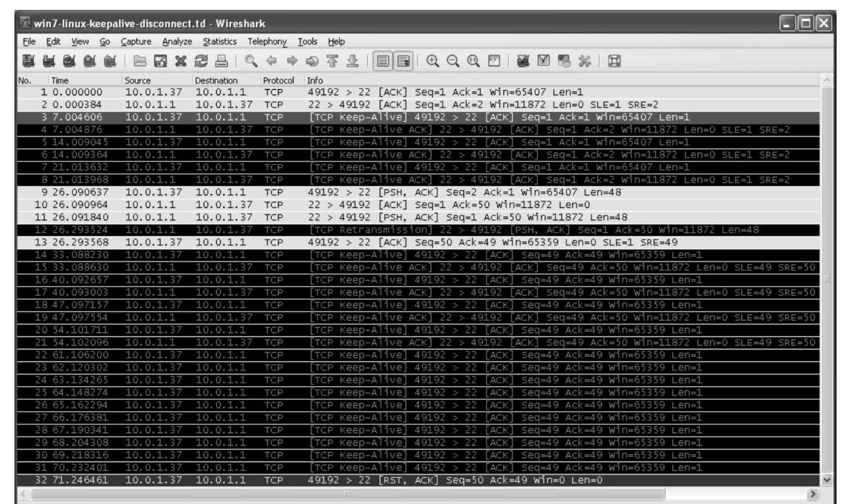Click scroll down arrow of packet list
This screenshot has height=504, width=849.
[827, 480]
